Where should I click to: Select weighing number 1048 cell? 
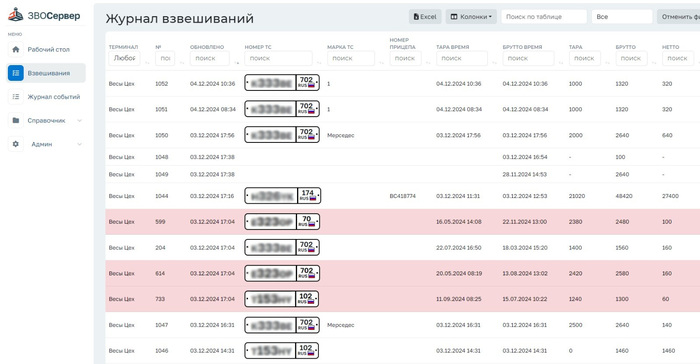click(162, 157)
